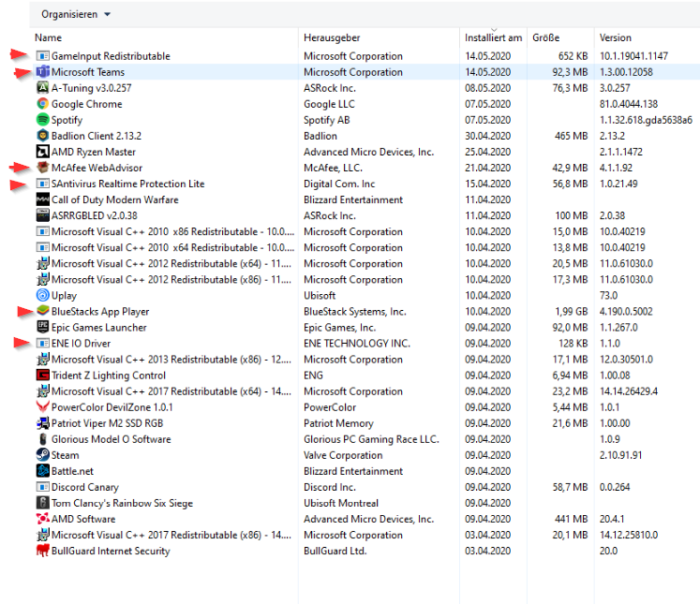The width and height of the screenshot is (700, 604).
Task: Select Visual C++ 2010 x64 Redistributable row
Action: (x=366, y=247)
